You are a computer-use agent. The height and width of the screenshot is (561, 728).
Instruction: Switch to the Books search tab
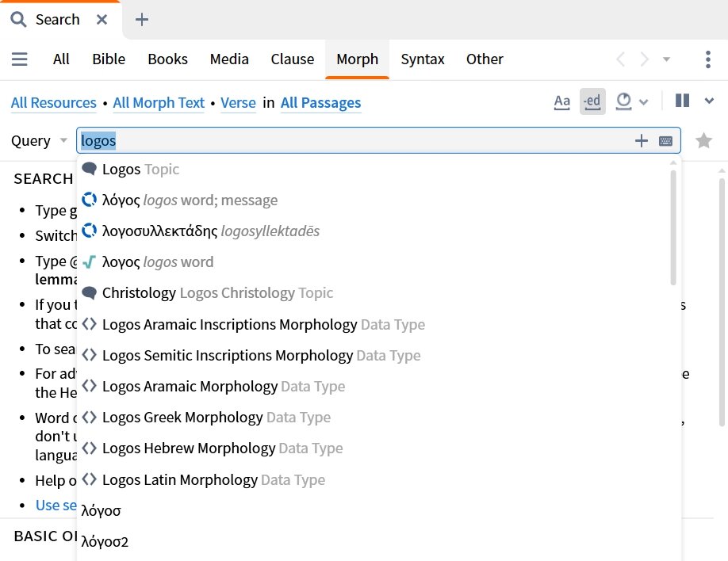pyautogui.click(x=167, y=59)
